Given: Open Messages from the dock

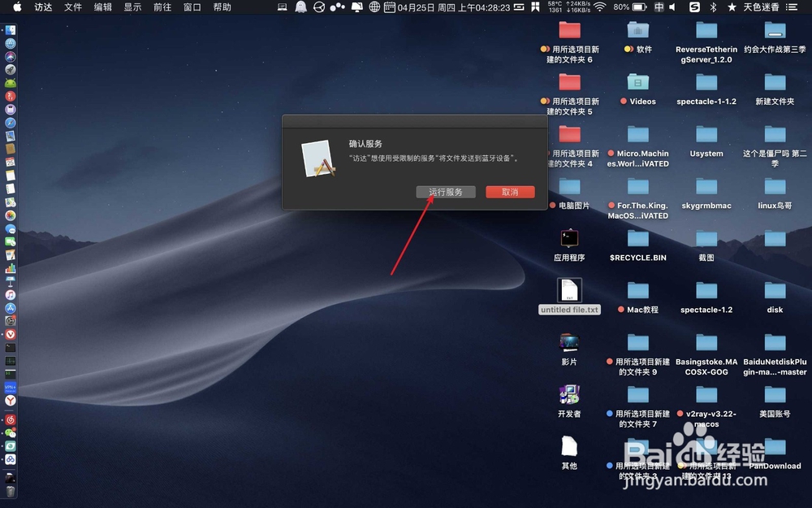Looking at the screenshot, I should (x=11, y=228).
